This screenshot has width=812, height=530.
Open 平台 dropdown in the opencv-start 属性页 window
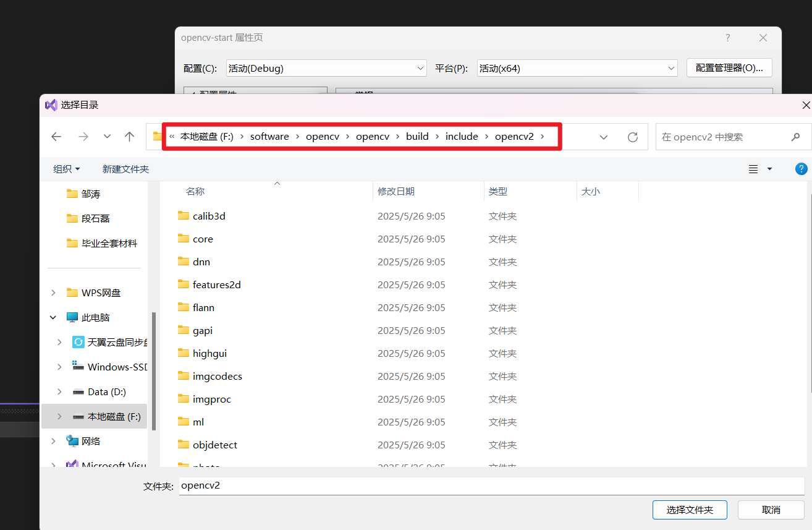coord(577,68)
